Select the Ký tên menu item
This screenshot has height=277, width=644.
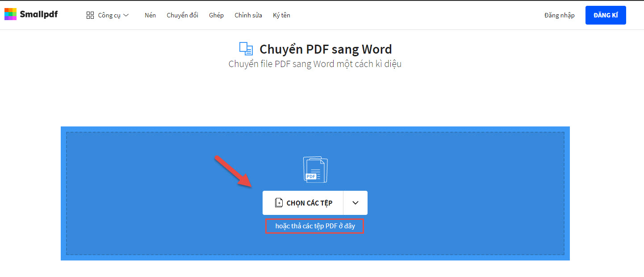click(281, 15)
